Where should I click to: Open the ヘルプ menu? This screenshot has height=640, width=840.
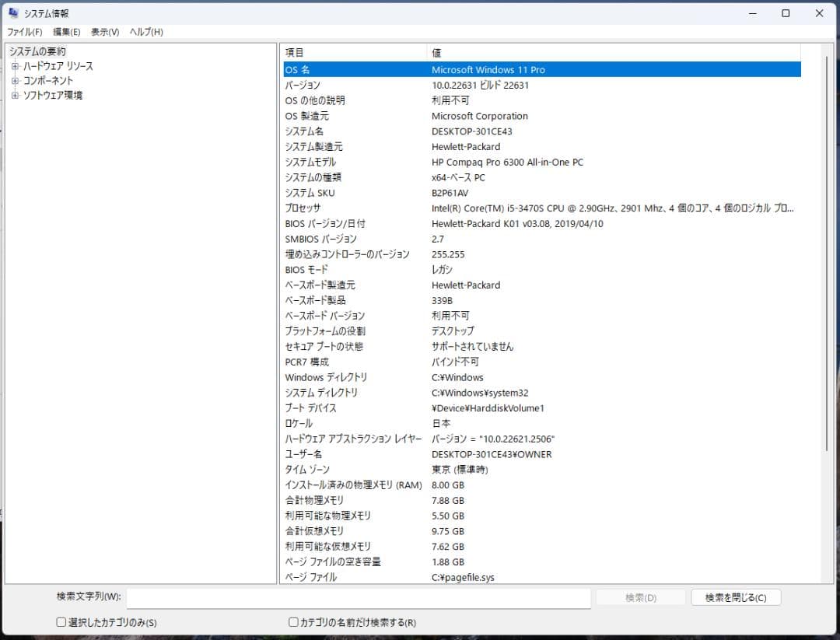coord(144,32)
